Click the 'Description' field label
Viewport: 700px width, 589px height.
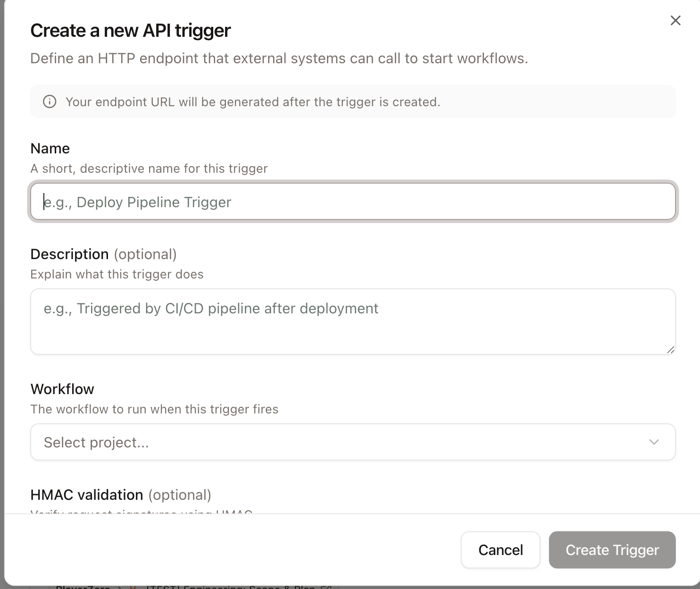(x=70, y=254)
